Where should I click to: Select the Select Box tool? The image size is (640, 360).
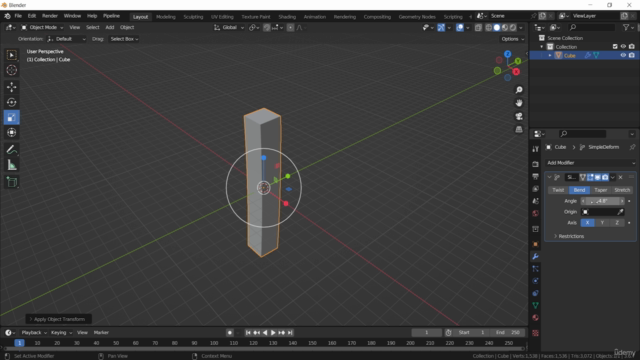11,55
